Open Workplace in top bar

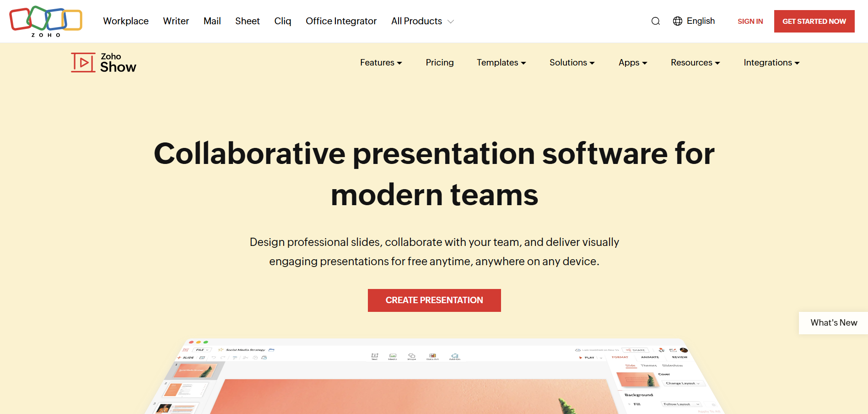point(126,21)
